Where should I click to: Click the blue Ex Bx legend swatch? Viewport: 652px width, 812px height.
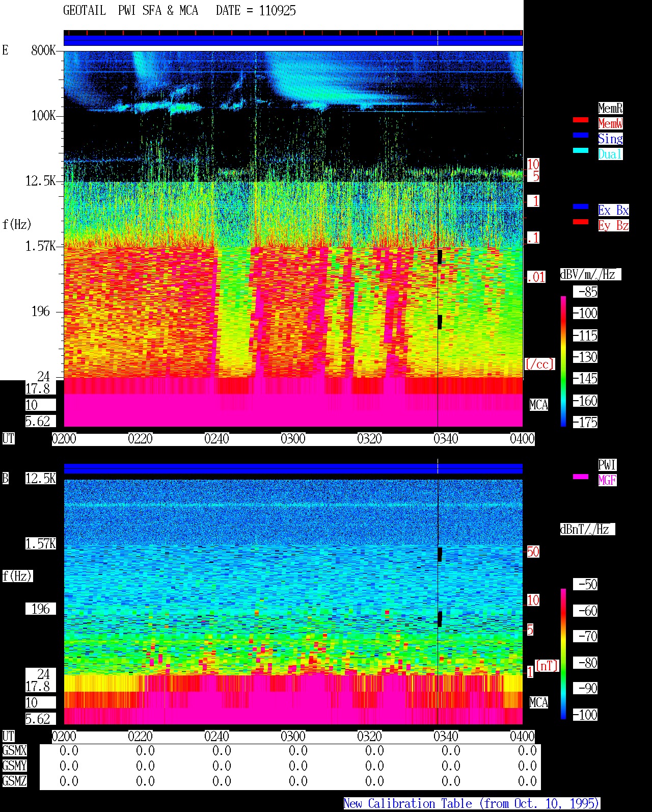tap(581, 206)
